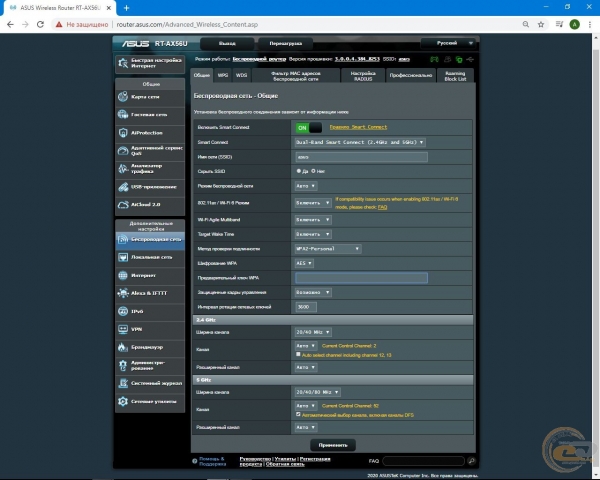Open the Internet (WAN) globe icon
Image resolution: width=600 pixels, height=480 pixels.
pyautogui.click(x=123, y=275)
